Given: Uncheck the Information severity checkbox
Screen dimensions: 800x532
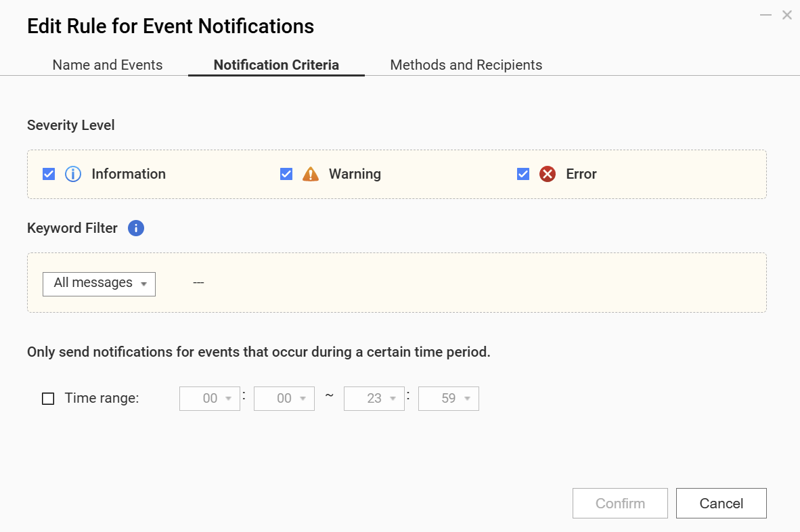Looking at the screenshot, I should coord(49,174).
